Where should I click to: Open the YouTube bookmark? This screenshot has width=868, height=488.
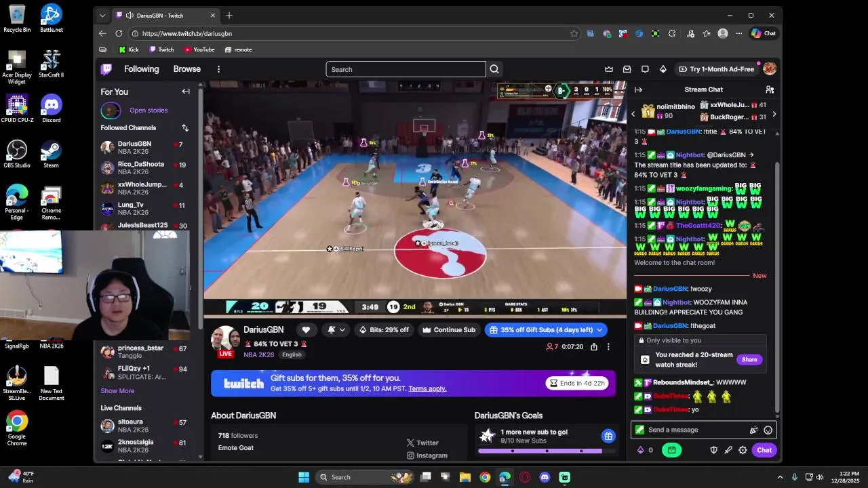[x=199, y=49]
